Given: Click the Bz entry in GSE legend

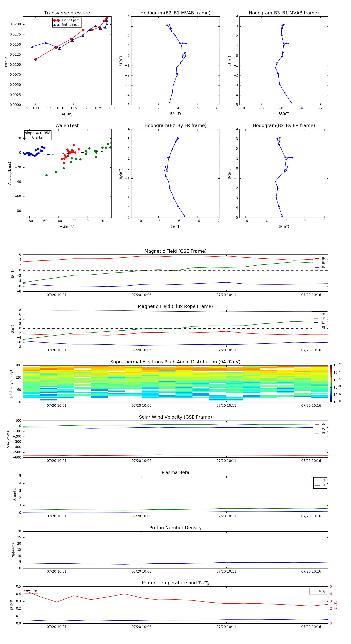Looking at the screenshot, I should (x=320, y=268).
